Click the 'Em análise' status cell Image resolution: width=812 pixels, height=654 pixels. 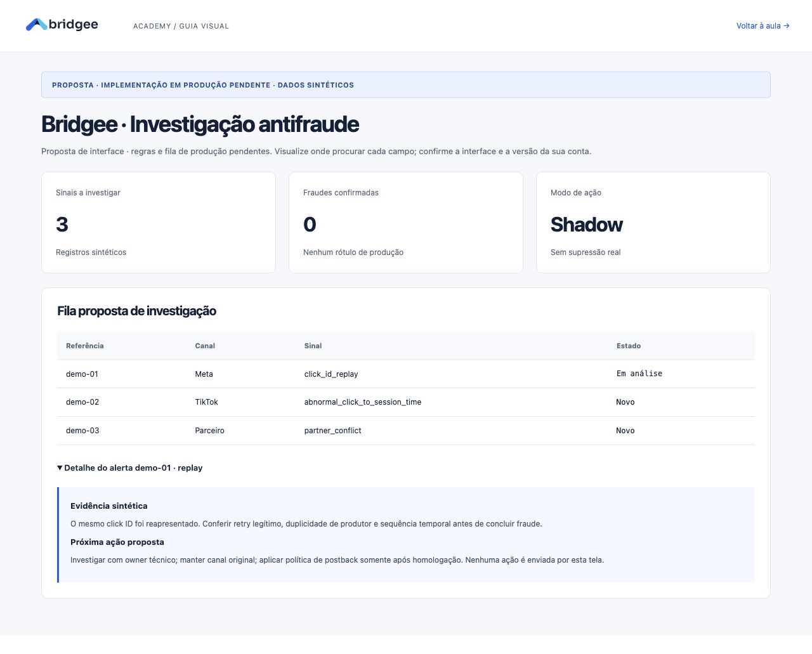(639, 374)
